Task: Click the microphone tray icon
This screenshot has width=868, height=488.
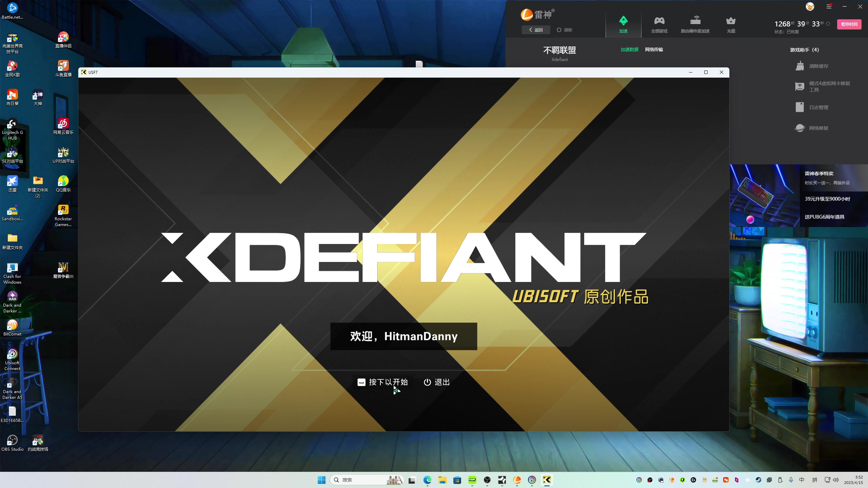Action: pos(791,480)
